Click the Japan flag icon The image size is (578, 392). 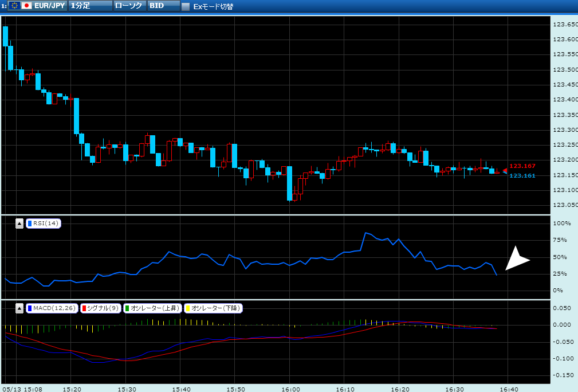pyautogui.click(x=26, y=6)
